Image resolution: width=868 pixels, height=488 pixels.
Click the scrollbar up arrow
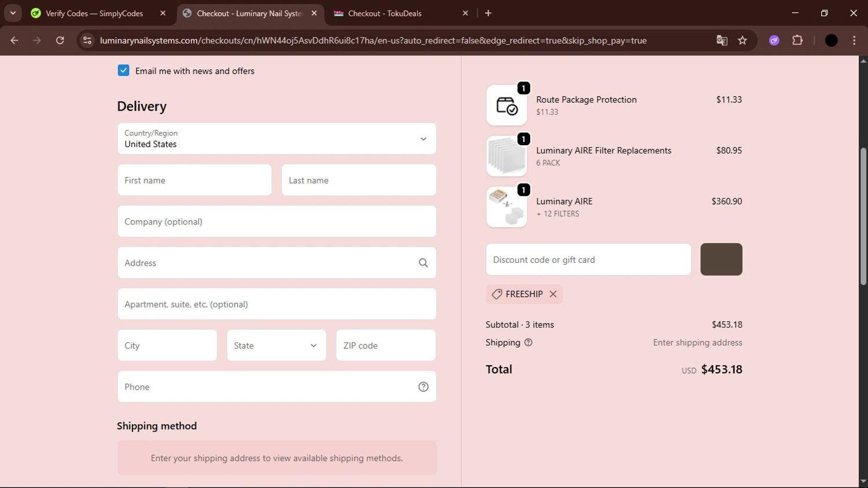(x=863, y=60)
